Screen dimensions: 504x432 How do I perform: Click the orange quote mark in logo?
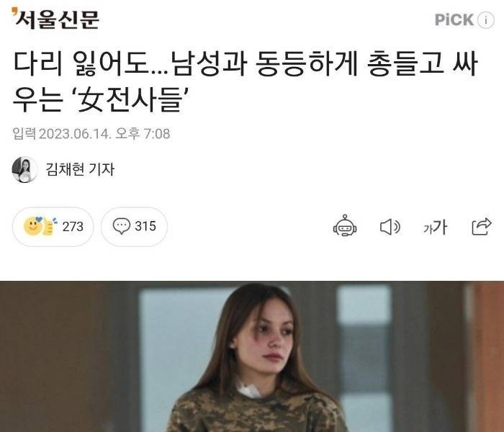(14, 12)
